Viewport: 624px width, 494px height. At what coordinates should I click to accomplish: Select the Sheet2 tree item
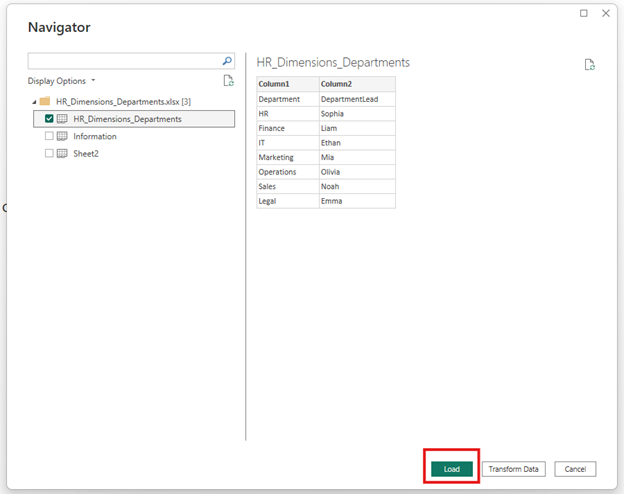[x=86, y=153]
